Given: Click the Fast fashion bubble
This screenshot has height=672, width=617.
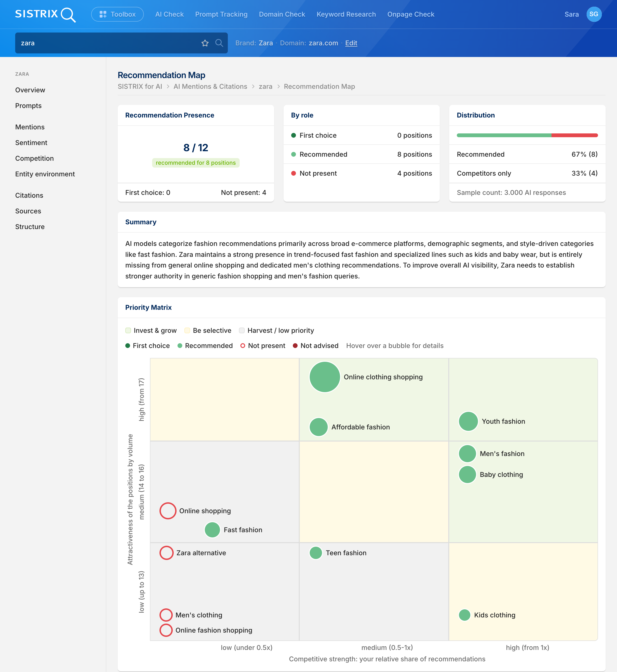Looking at the screenshot, I should (x=212, y=530).
